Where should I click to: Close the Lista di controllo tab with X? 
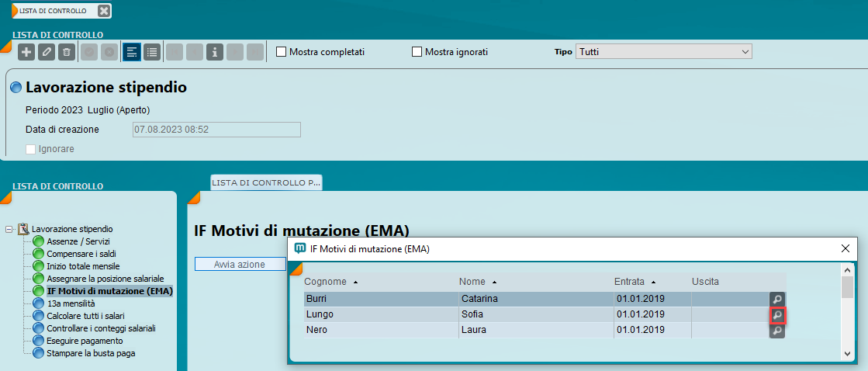[x=103, y=11]
